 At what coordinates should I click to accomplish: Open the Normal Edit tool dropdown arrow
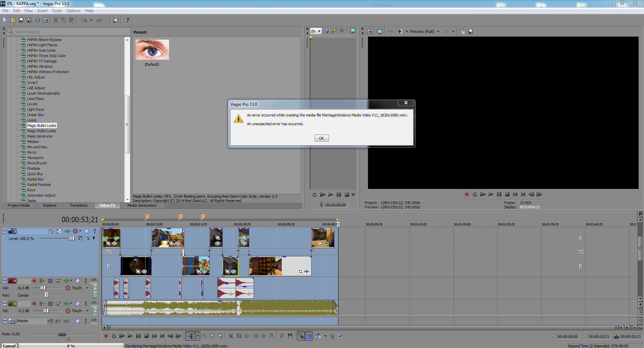pos(198,336)
